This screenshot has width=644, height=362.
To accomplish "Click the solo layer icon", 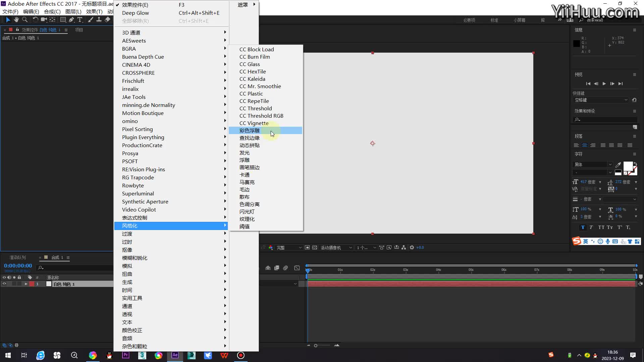I will (13, 284).
